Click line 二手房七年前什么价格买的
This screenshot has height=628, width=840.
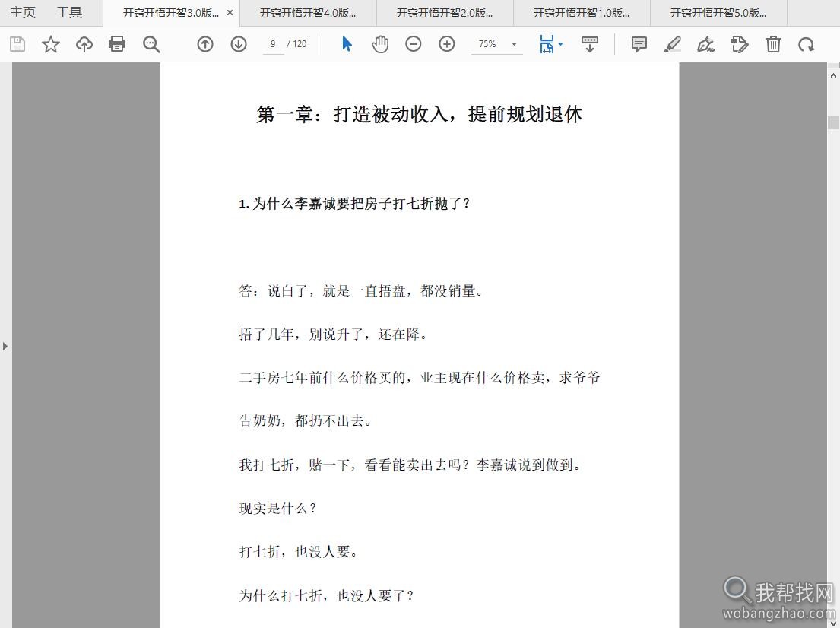420,378
